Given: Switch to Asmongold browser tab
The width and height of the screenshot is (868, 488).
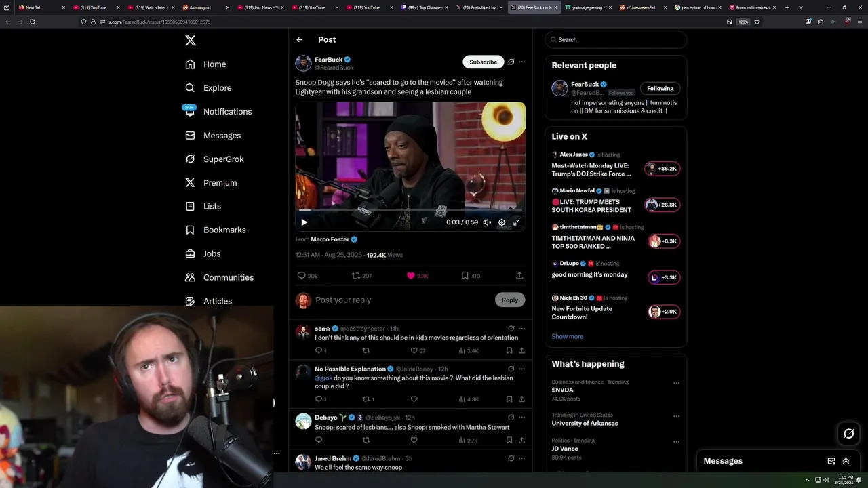Looking at the screenshot, I should coord(207,7).
